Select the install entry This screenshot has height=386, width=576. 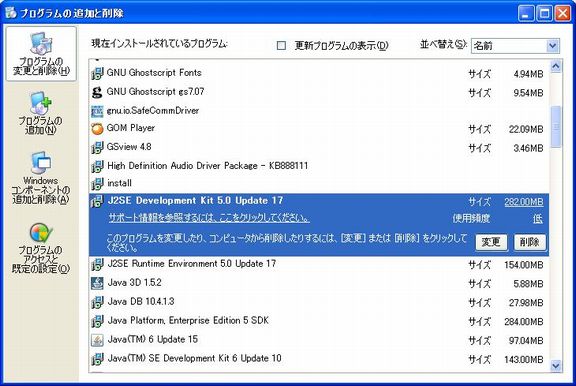[319, 183]
